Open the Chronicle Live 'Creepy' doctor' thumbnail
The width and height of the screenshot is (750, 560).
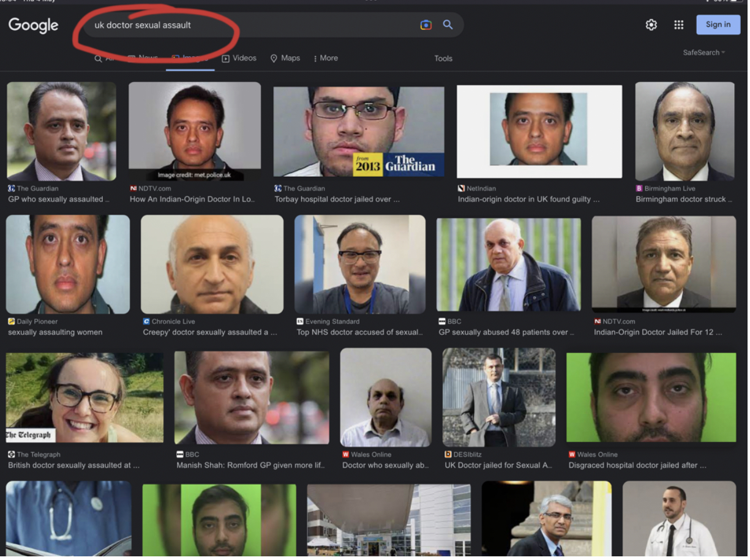coord(212,264)
